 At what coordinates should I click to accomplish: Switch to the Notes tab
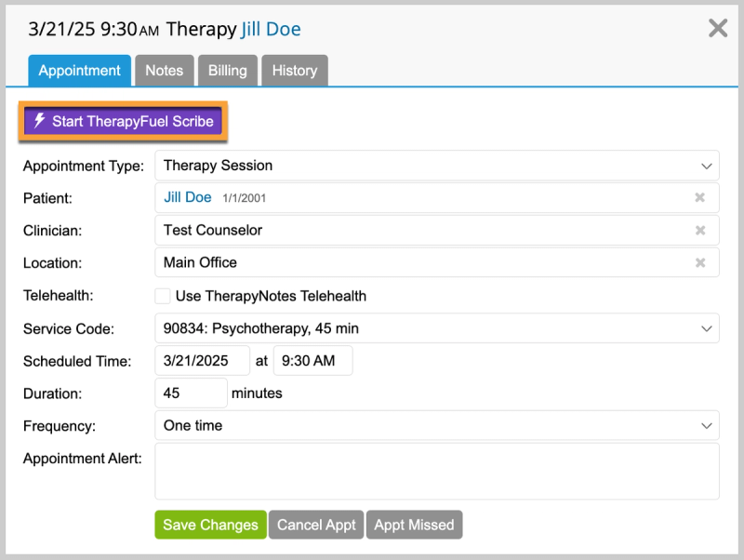[164, 70]
